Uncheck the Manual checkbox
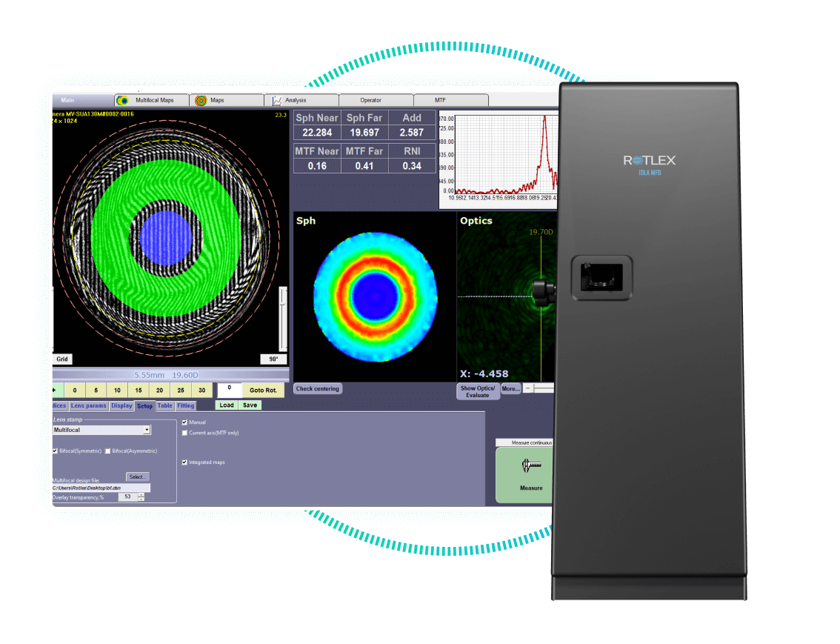 coord(184,422)
